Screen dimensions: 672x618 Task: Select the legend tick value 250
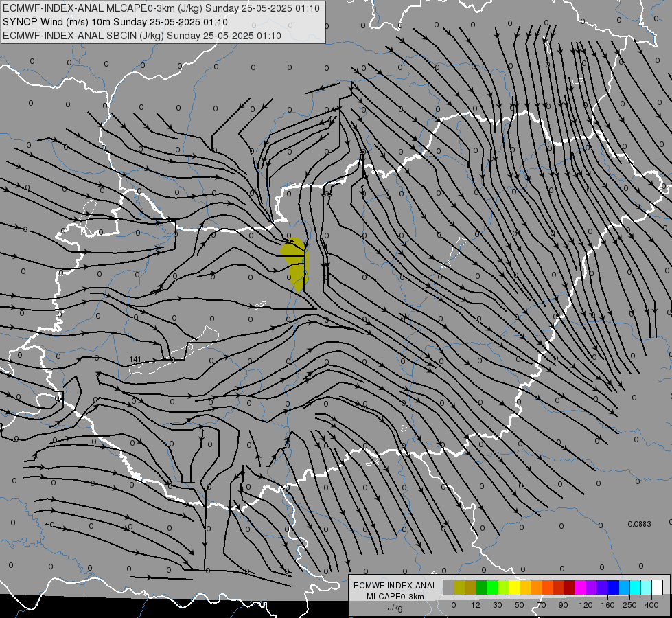coord(629,605)
